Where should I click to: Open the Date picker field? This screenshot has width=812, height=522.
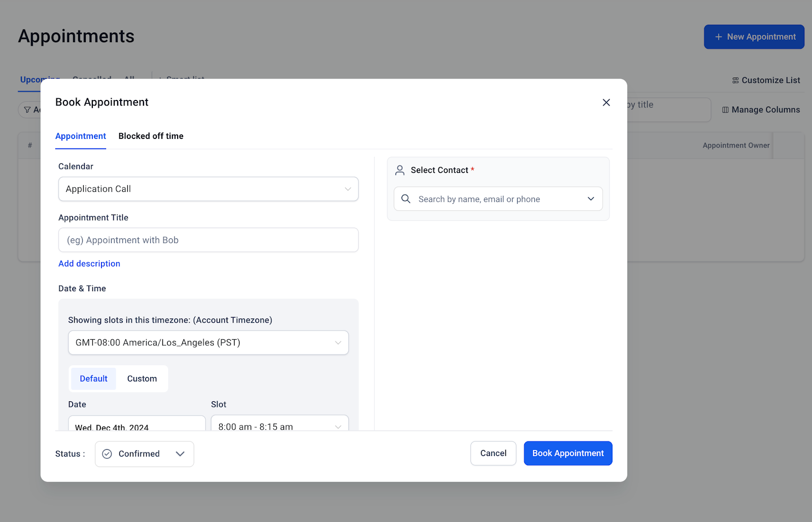click(x=137, y=424)
